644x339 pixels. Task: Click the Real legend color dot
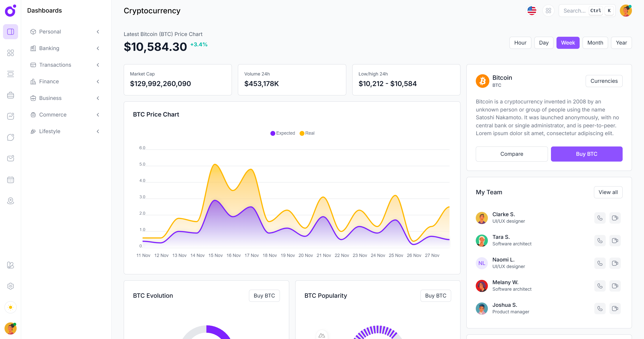point(302,133)
